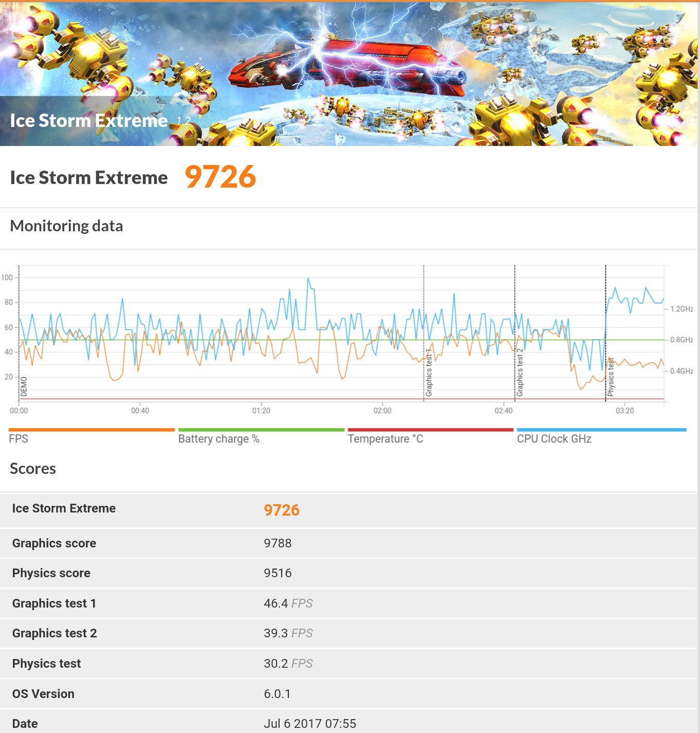Click the OS version value 6.0.1
Image resolution: width=700 pixels, height=733 pixels.
pyautogui.click(x=277, y=694)
